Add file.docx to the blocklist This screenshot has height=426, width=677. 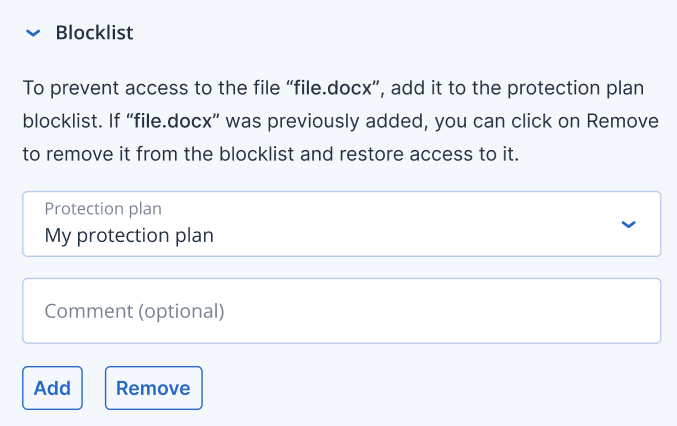tap(52, 388)
